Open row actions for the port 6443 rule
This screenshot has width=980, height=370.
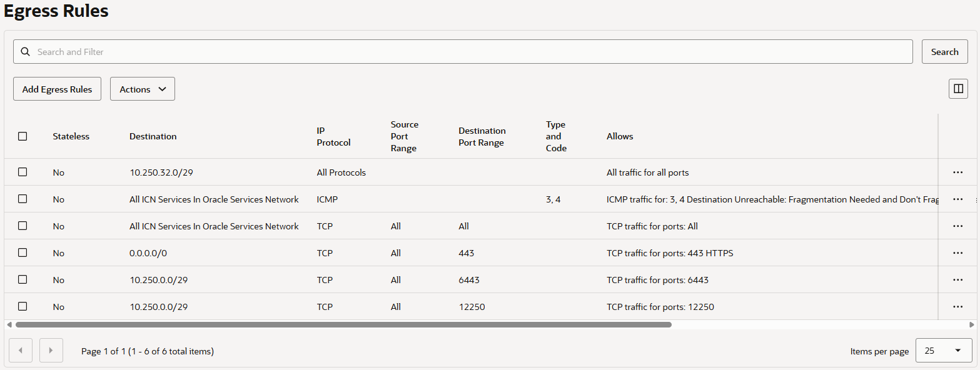click(957, 280)
